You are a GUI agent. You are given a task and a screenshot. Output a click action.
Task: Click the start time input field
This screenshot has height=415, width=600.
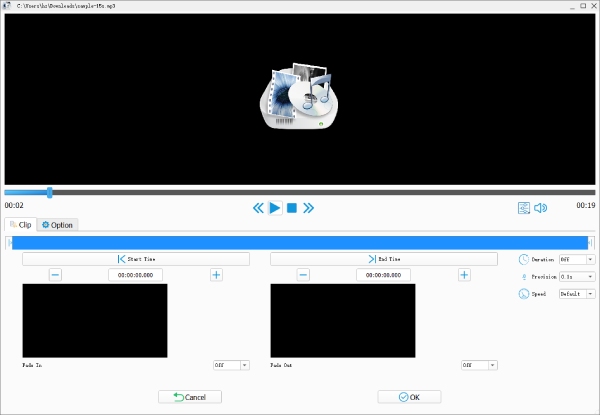(135, 275)
